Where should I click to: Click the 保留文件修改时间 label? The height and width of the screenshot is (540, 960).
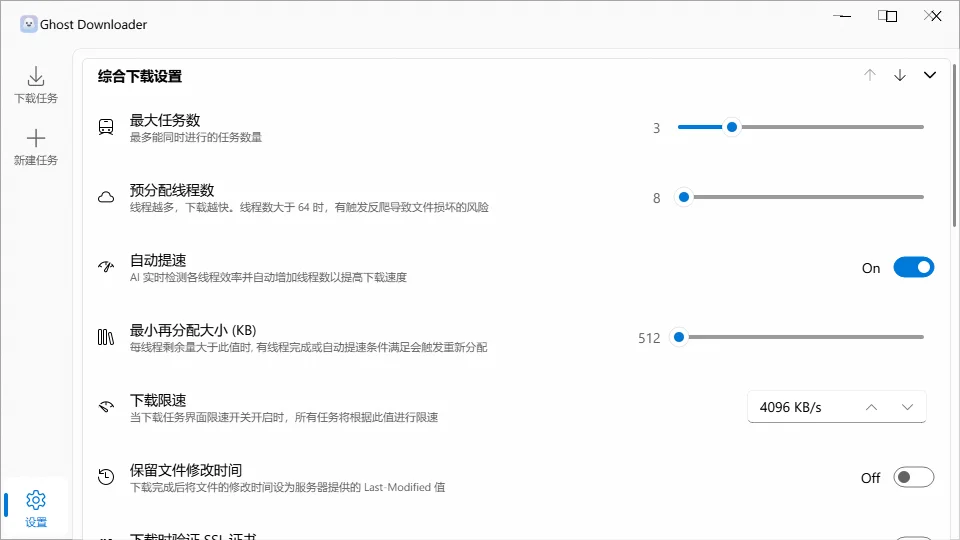coord(186,470)
